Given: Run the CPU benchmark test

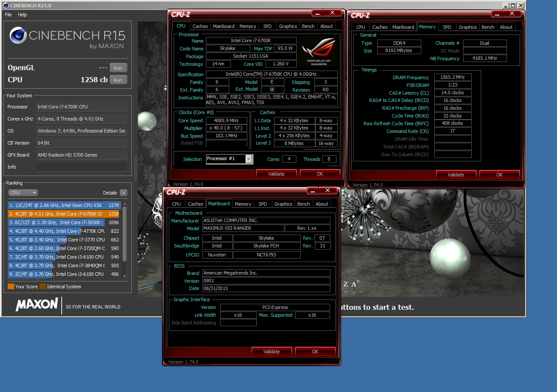Looking at the screenshot, I should click(118, 80).
